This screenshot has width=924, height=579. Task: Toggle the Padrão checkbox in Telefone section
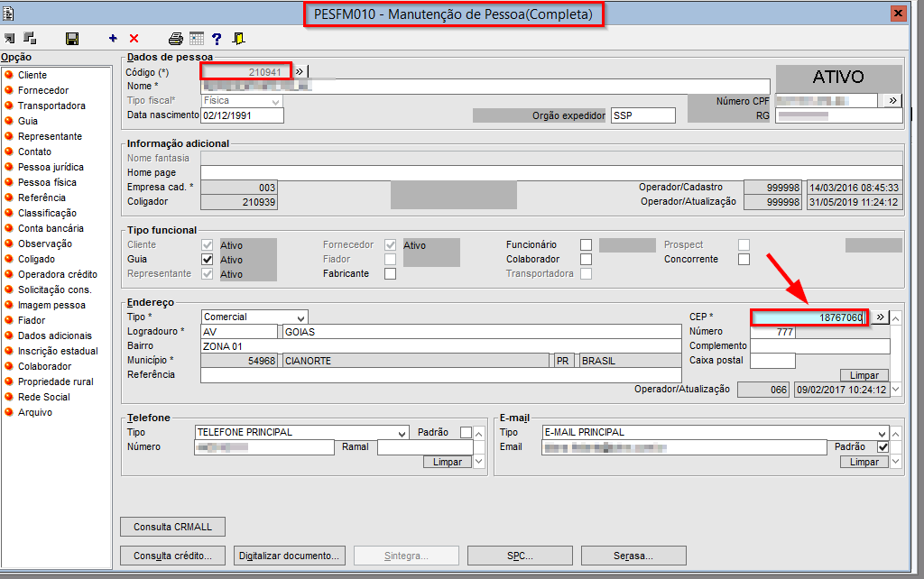click(467, 432)
